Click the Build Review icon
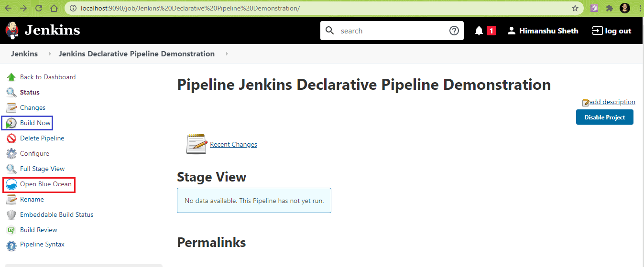 [11, 230]
